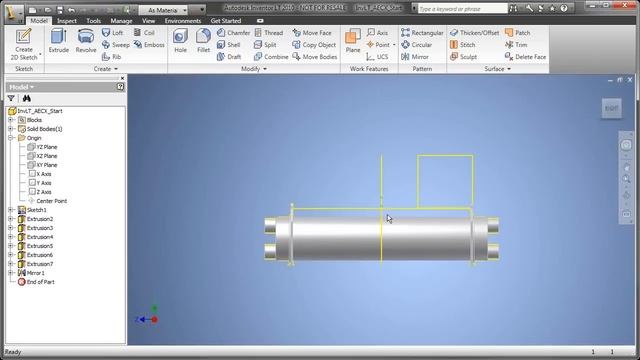Select the Emboss tool
The height and width of the screenshot is (360, 640).
pos(149,45)
